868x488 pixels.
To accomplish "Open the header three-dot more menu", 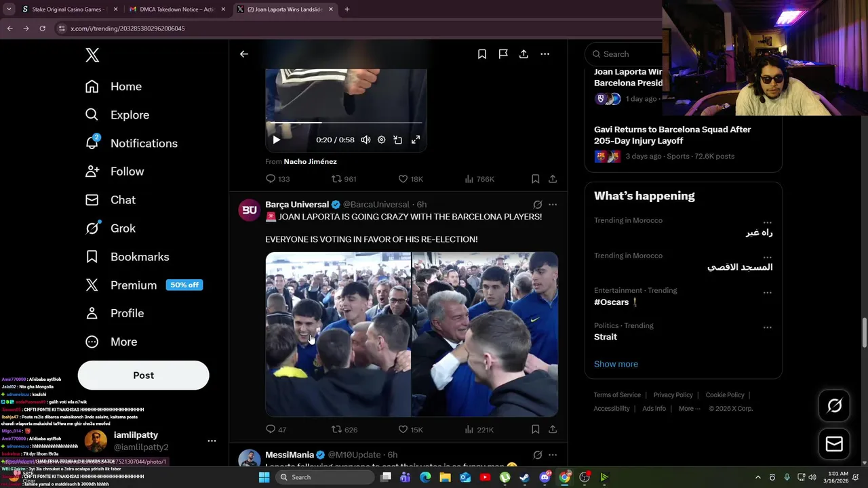I will pyautogui.click(x=545, y=54).
